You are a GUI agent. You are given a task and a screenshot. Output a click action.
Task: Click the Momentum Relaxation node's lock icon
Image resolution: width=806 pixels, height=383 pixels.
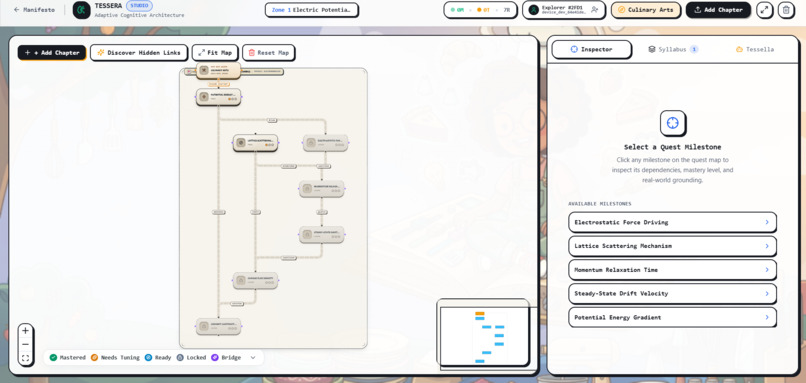tap(307, 189)
